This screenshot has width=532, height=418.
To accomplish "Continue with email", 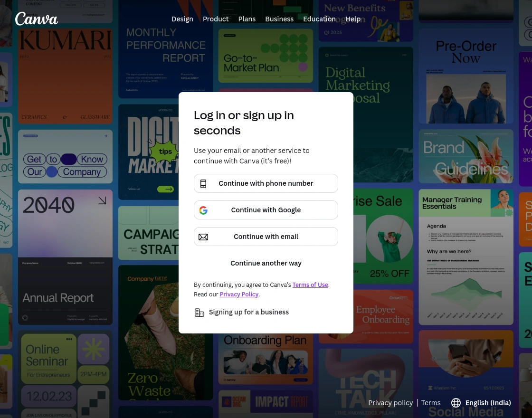I will 266,237.
